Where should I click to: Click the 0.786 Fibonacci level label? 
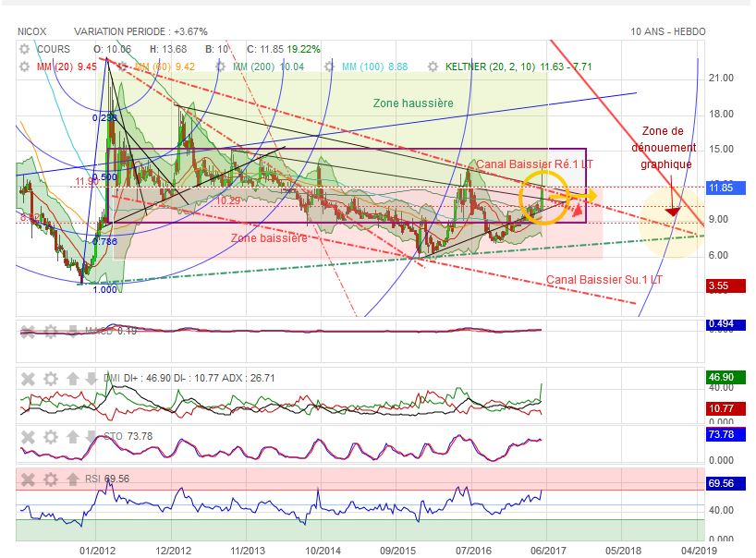(x=104, y=241)
